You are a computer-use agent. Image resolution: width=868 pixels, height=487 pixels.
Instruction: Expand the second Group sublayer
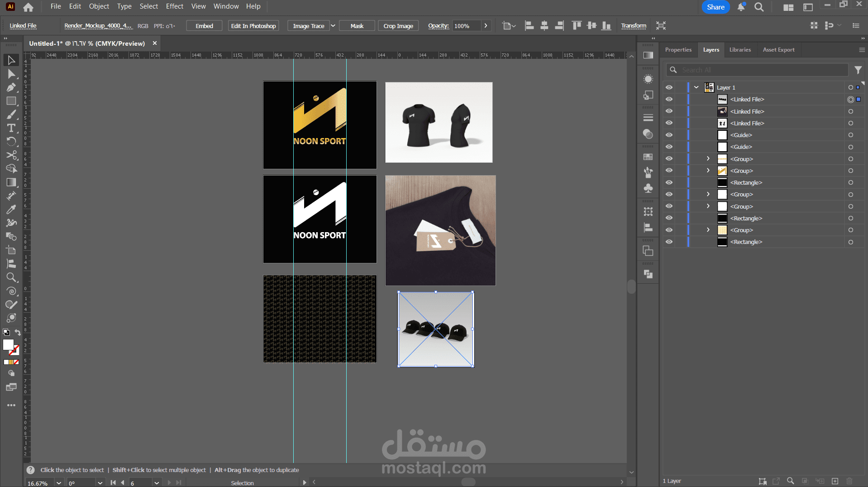[x=708, y=170]
